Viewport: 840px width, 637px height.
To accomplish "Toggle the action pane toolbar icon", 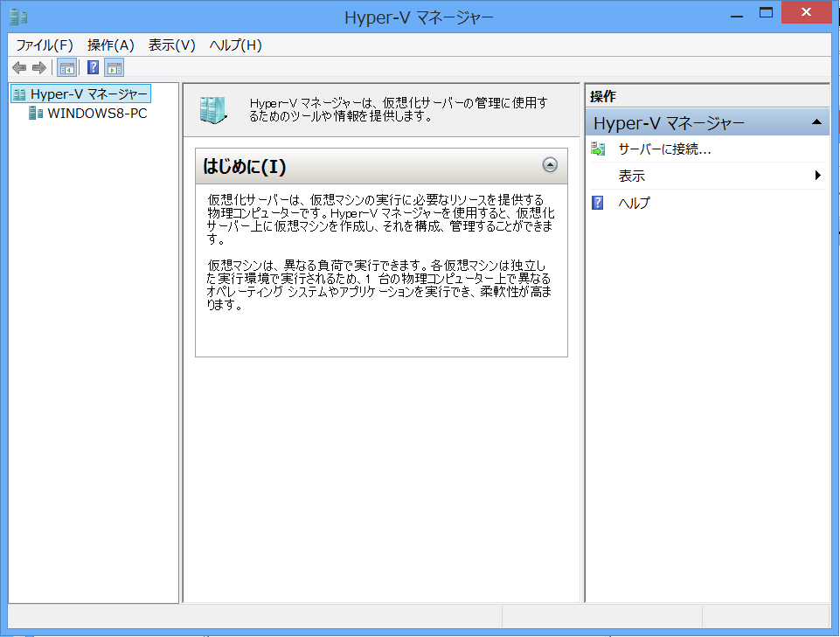I will tap(115, 68).
